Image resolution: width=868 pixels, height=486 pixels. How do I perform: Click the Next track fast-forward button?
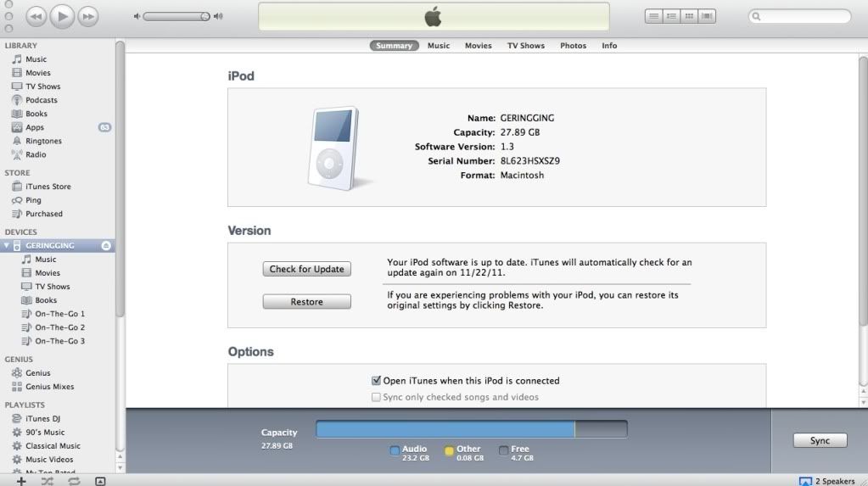(x=88, y=17)
